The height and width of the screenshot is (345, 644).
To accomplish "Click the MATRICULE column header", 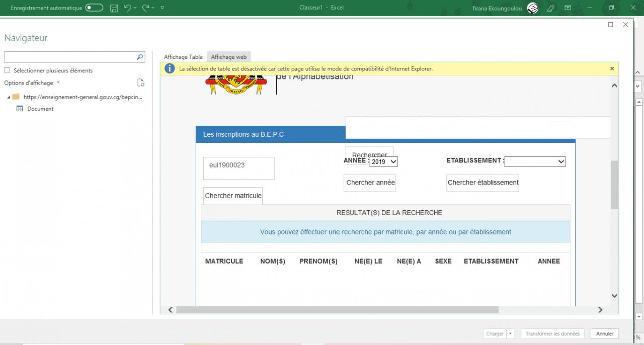I will [x=224, y=261].
